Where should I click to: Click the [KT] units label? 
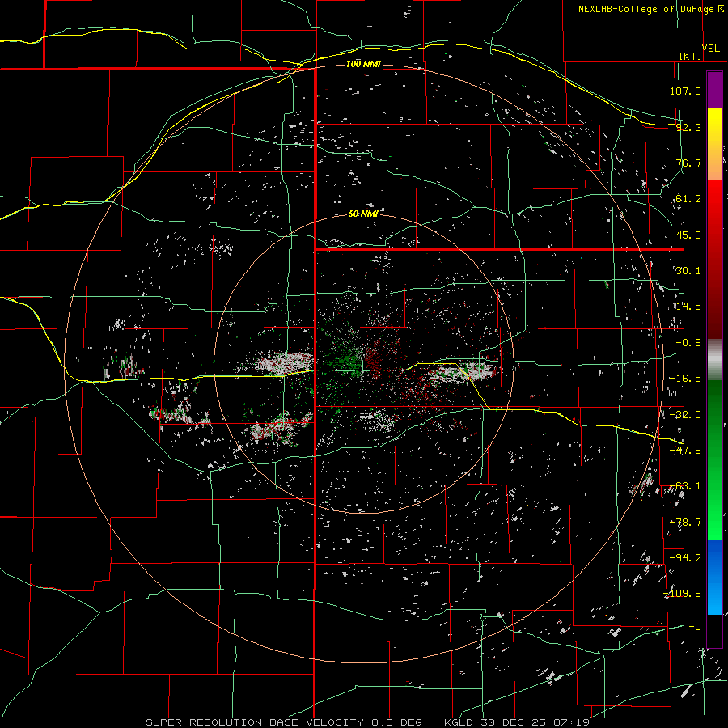point(691,56)
